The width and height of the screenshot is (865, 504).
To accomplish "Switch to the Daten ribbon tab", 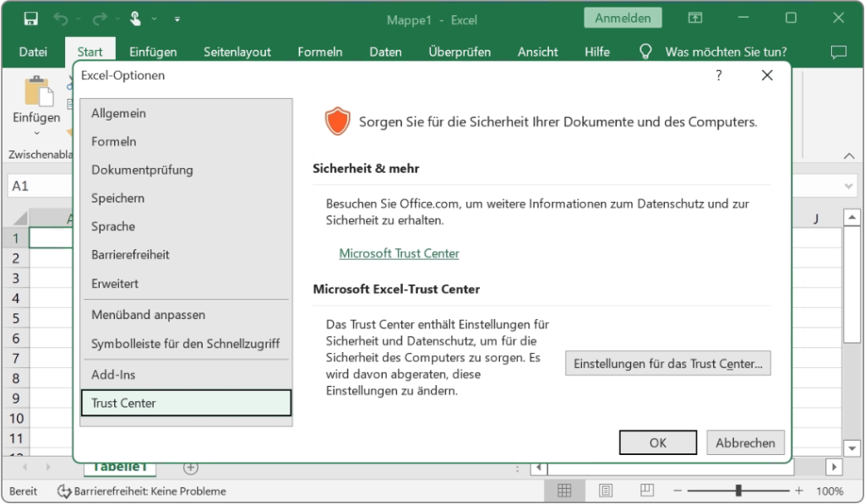I will [x=385, y=51].
